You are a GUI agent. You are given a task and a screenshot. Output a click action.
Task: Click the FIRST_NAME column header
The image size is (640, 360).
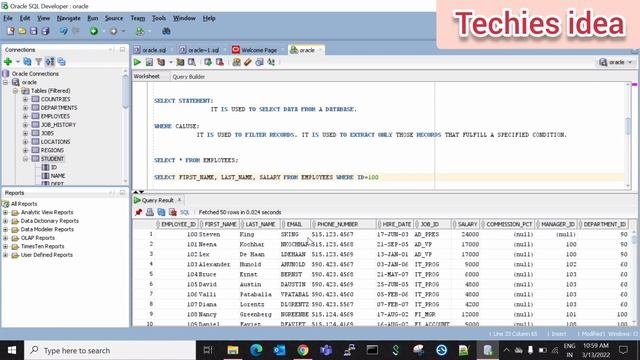[x=220, y=224]
